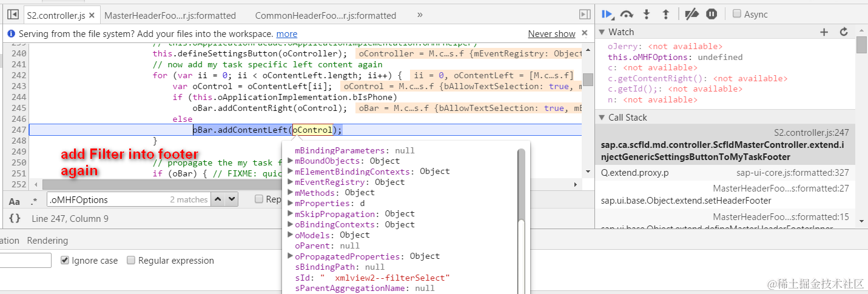This screenshot has width=868, height=294.
Task: Expand mBoundObjects in popup
Action: click(x=291, y=161)
